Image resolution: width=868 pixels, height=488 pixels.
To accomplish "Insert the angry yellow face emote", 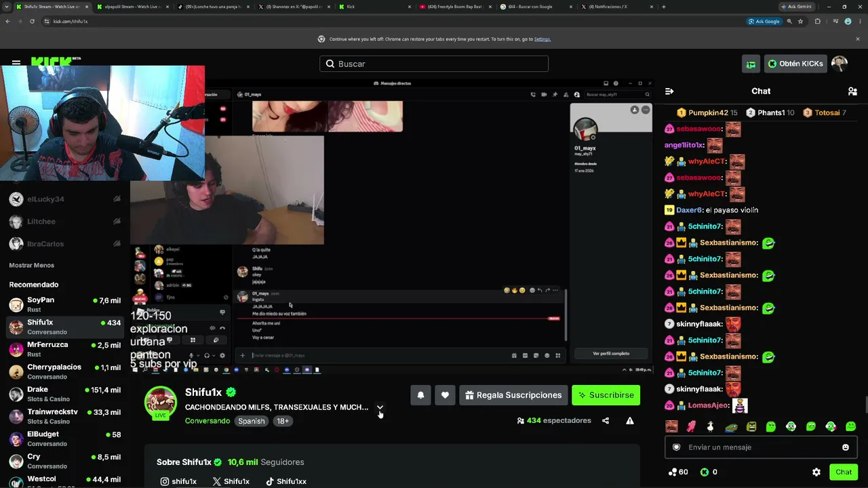I will (x=751, y=426).
